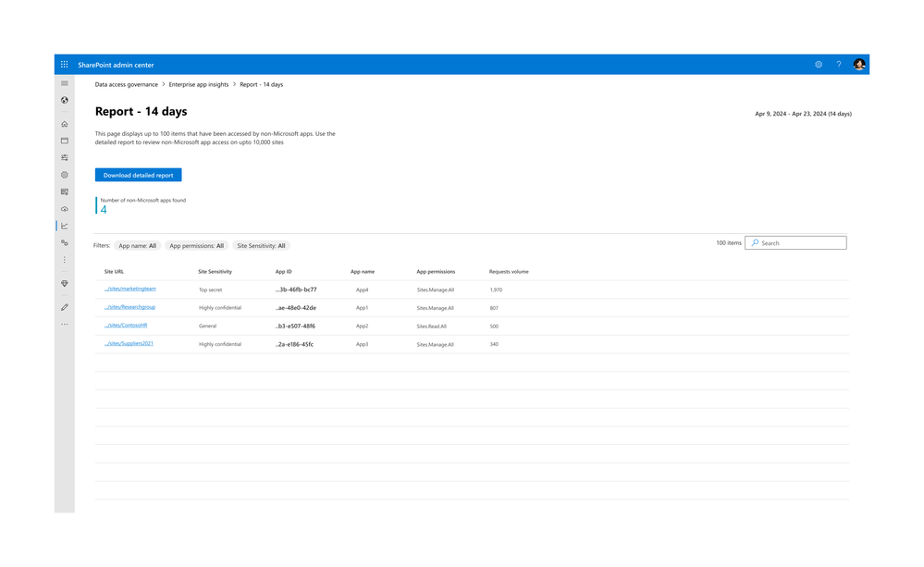Go to Enterprise app insights breadcrumb
This screenshot has width=924, height=567.
pyautogui.click(x=199, y=85)
